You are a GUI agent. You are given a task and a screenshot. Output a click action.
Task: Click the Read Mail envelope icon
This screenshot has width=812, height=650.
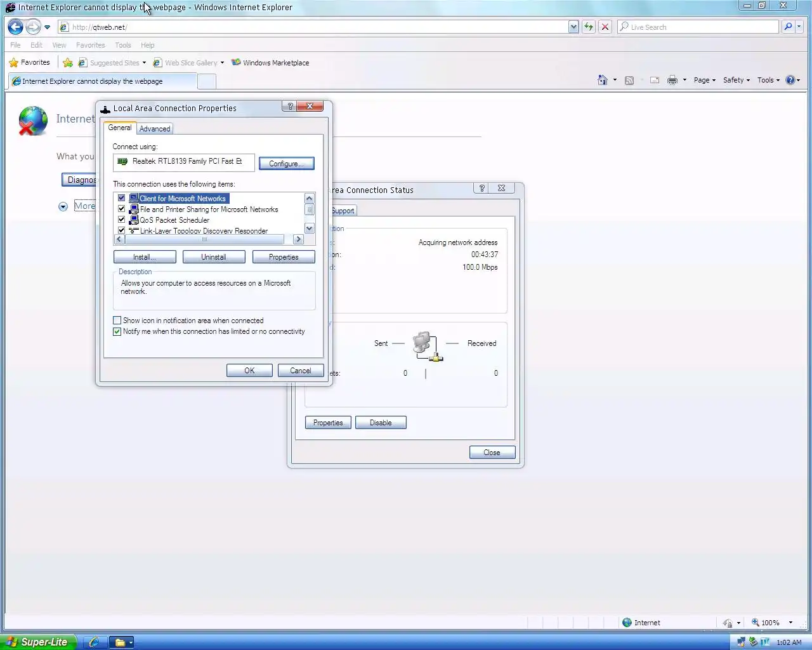[655, 80]
